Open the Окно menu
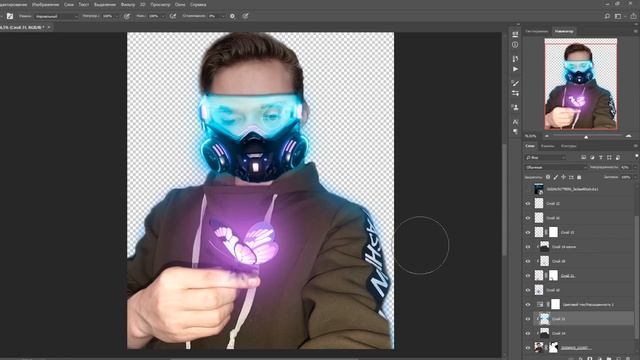Viewport: 640px width, 360px height. [x=180, y=4]
